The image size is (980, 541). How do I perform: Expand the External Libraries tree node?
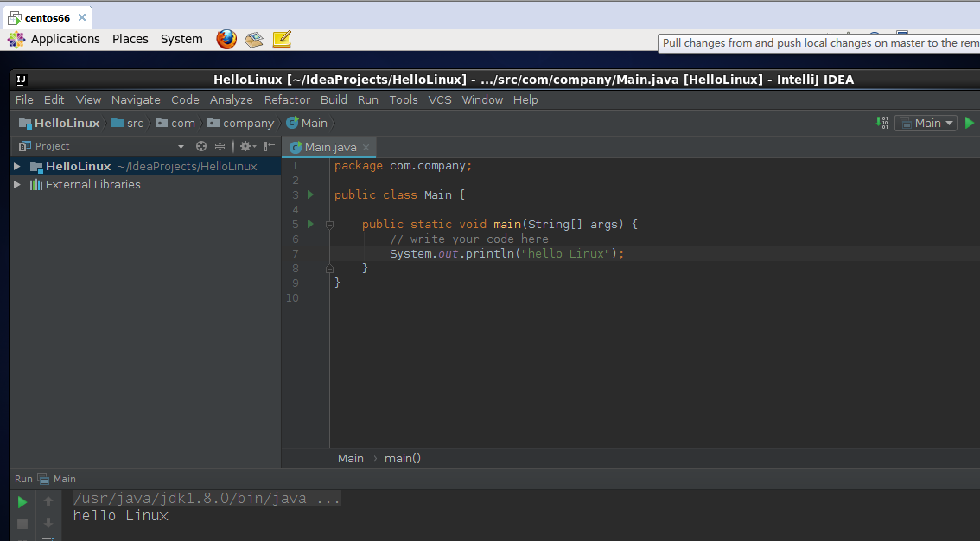click(x=17, y=184)
